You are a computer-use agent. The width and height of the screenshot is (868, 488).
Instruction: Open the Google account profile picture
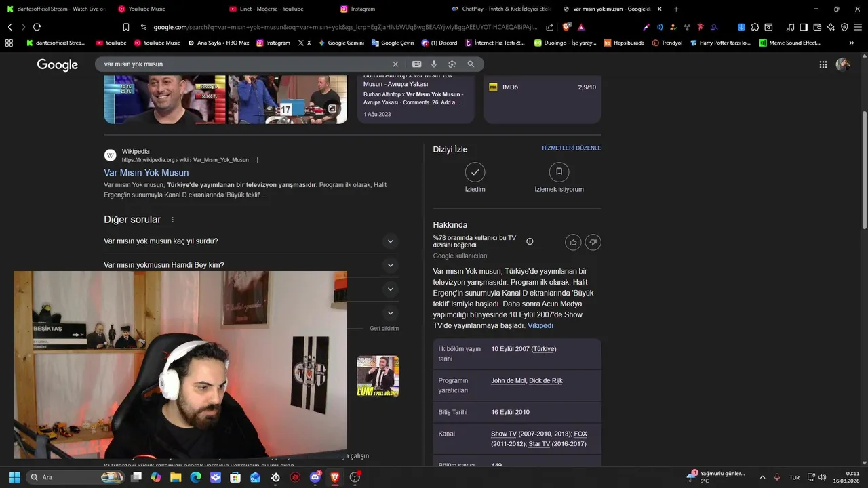tap(843, 64)
